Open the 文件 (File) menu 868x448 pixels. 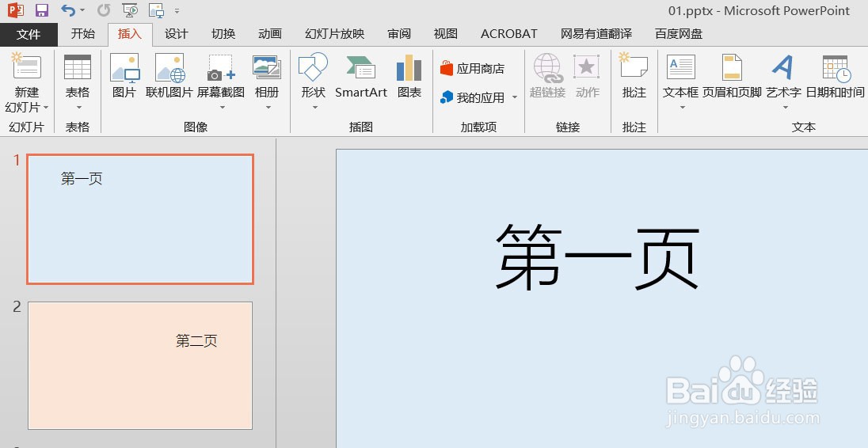click(29, 34)
